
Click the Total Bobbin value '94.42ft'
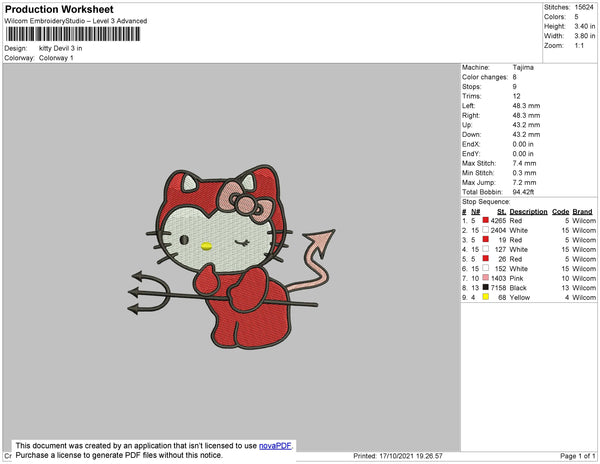tap(523, 192)
